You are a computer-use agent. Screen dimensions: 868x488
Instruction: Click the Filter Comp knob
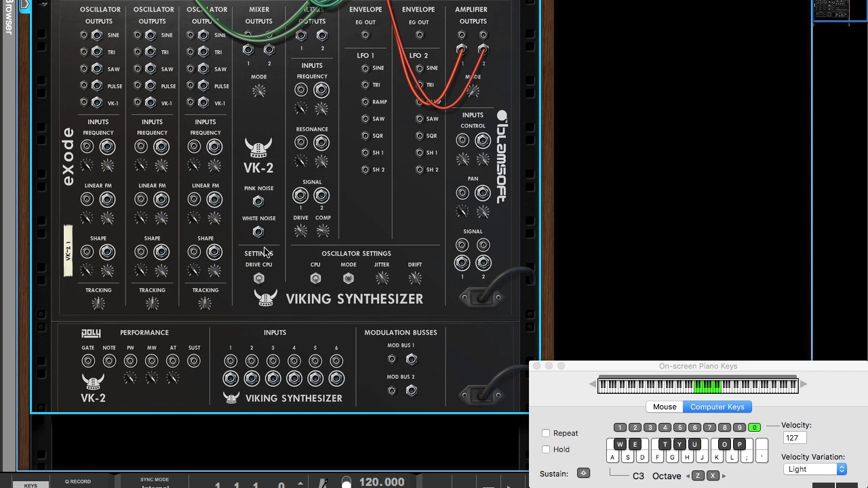[x=323, y=231]
